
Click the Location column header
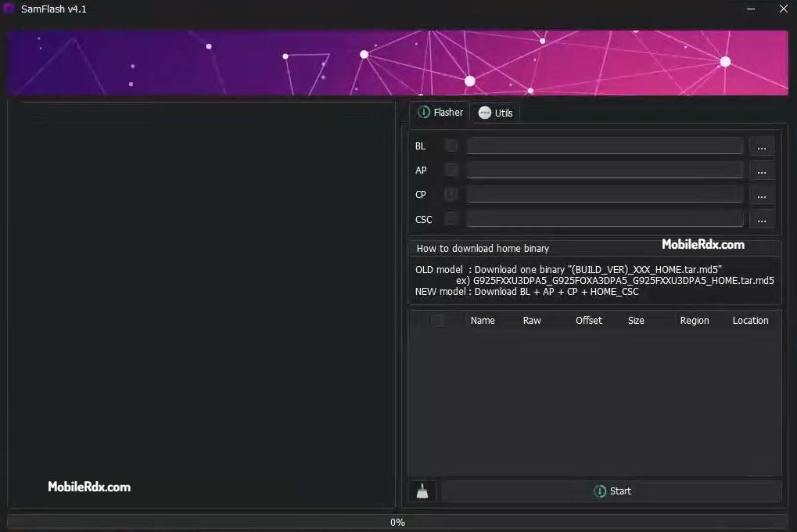(x=750, y=321)
